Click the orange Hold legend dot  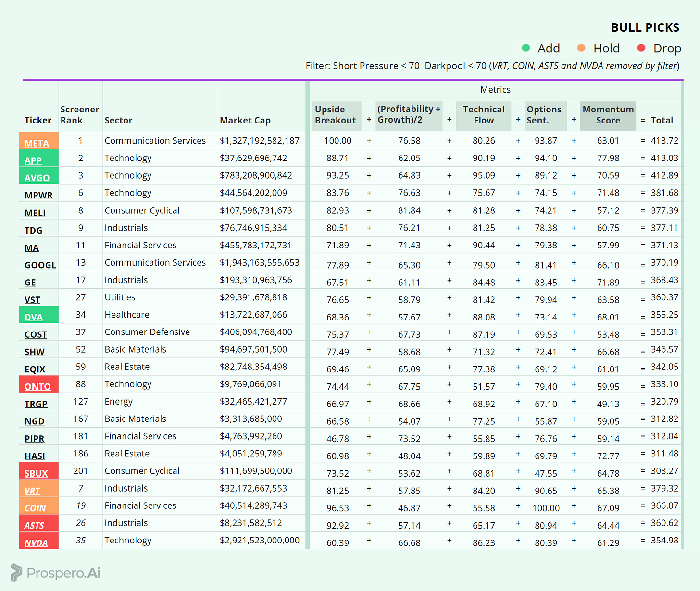(x=581, y=48)
